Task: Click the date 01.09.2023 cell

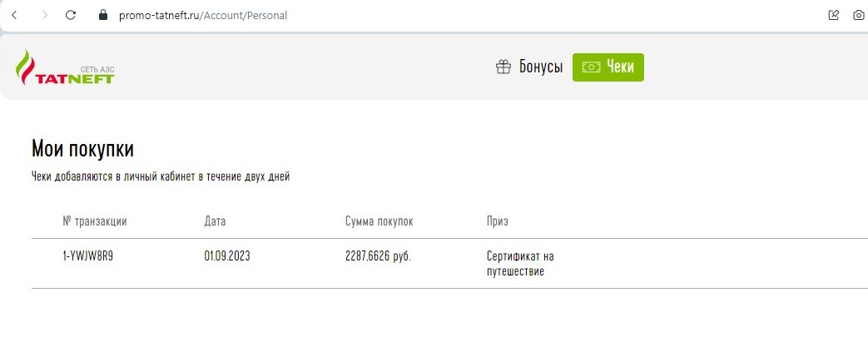Action: point(227,257)
